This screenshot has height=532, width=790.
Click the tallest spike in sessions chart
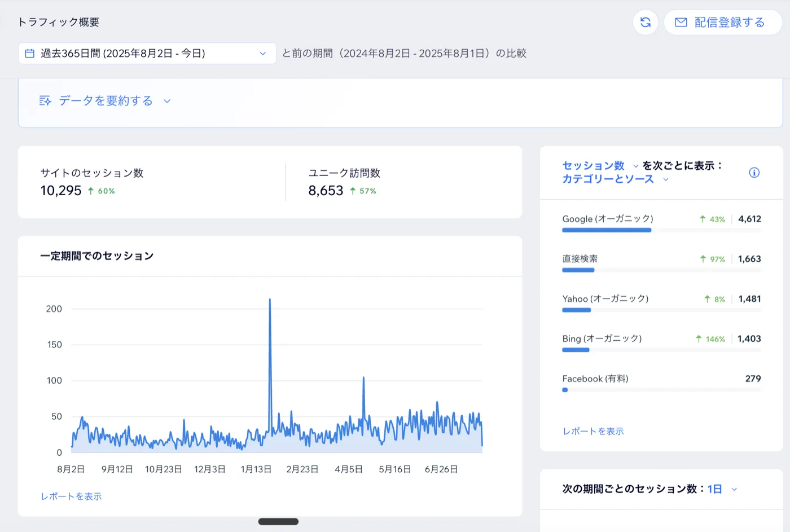[x=270, y=300]
